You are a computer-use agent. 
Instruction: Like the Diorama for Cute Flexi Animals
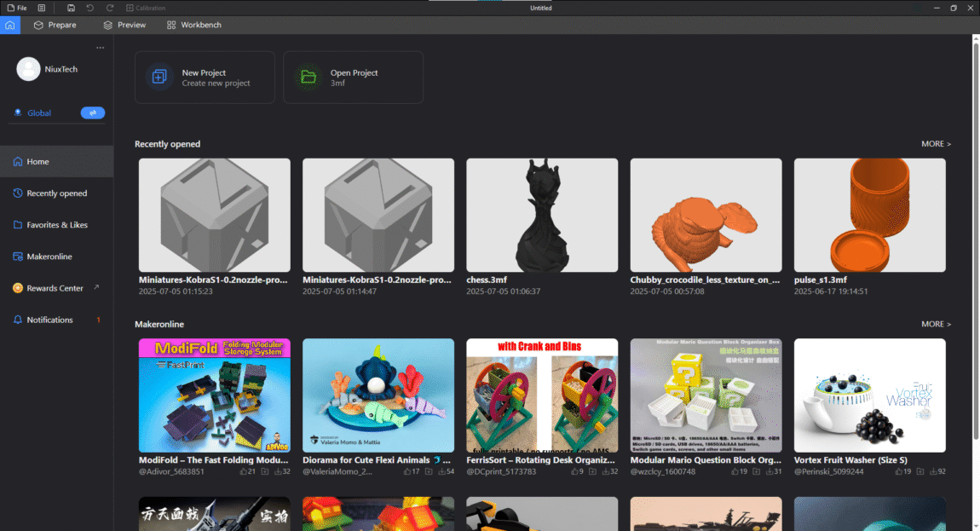(407, 471)
